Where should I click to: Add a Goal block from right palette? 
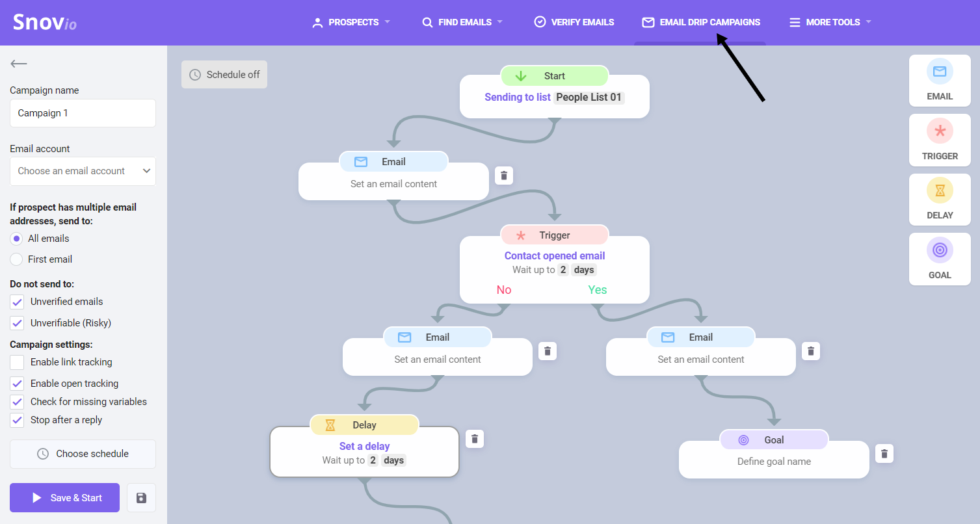tap(940, 259)
